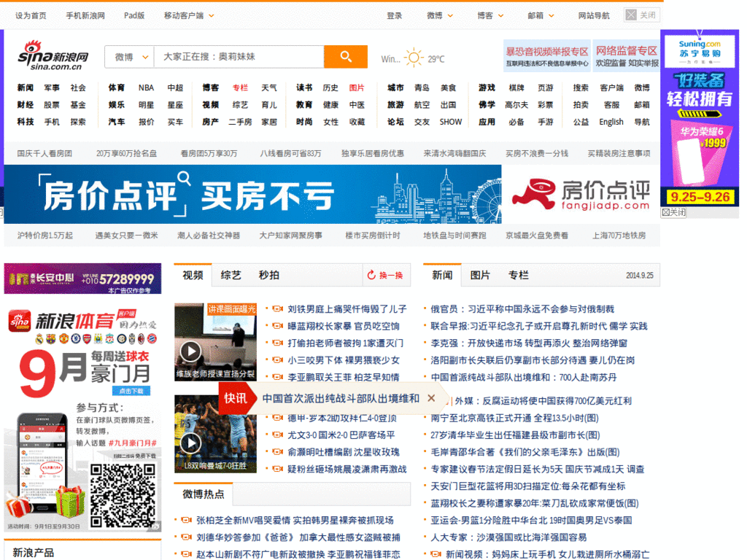This screenshot has width=747, height=560.
Task: Click 设为首页 link
Action: click(31, 16)
